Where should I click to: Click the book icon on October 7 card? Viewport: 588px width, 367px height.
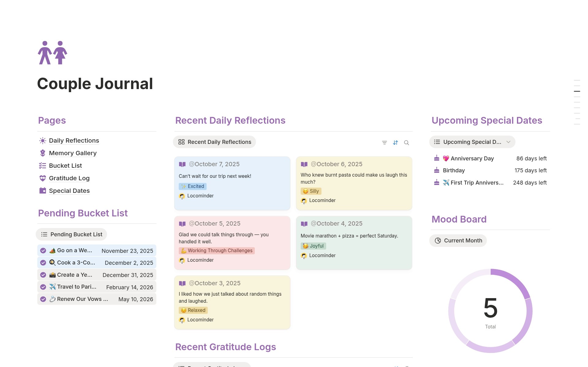[x=182, y=164]
